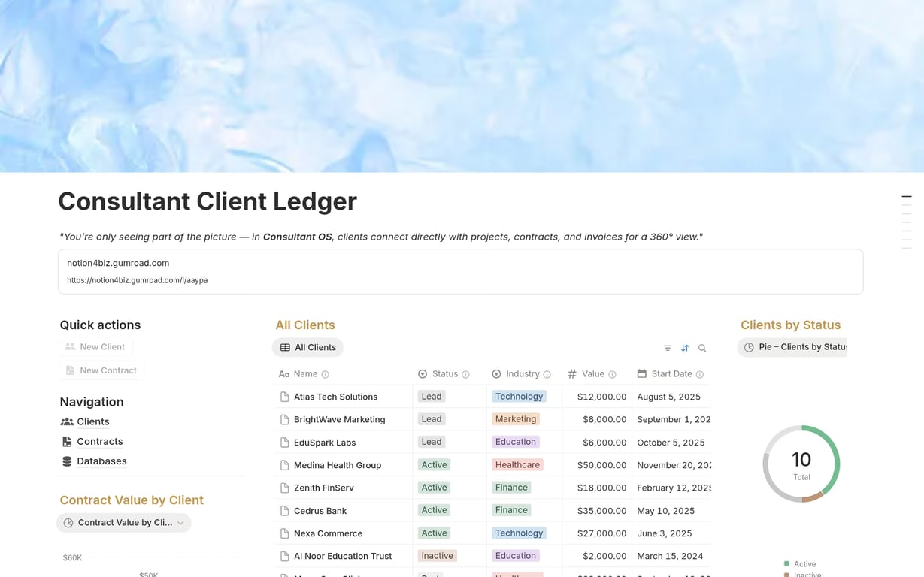
Task: Click the calendar icon in Start Date header
Action: coord(641,373)
